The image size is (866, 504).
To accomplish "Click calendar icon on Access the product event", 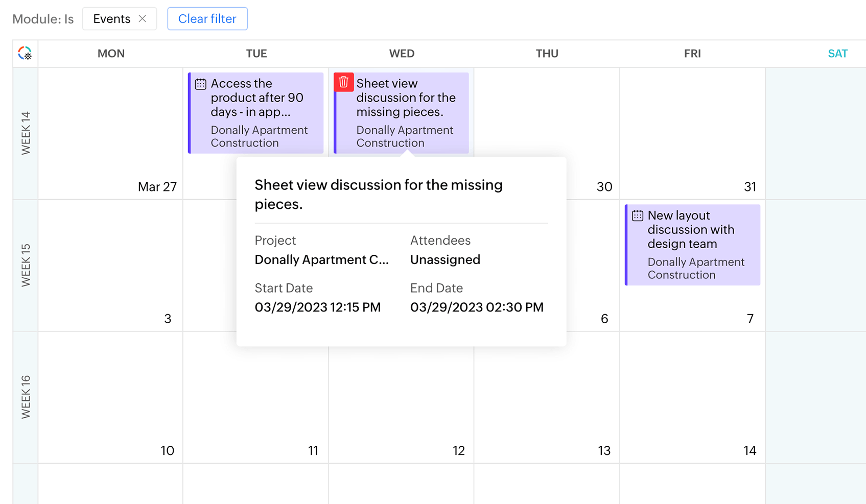I will (201, 84).
